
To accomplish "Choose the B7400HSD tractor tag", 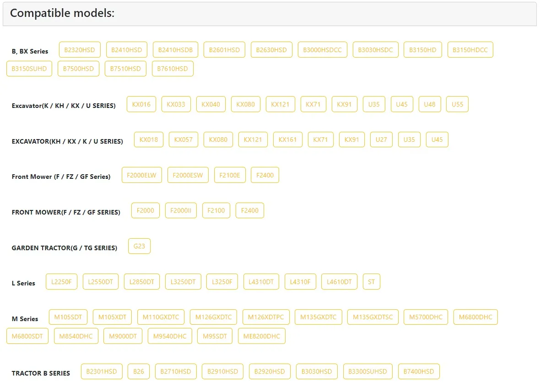I will [419, 371].
